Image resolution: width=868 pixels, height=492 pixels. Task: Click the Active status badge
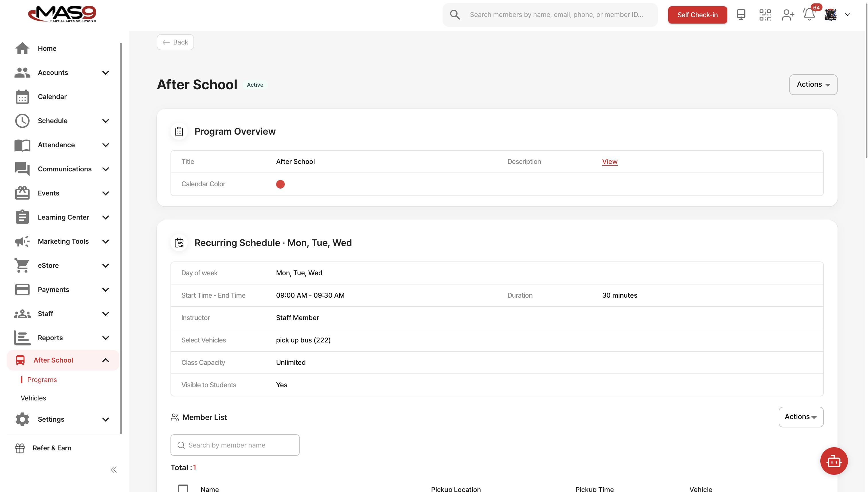point(255,85)
